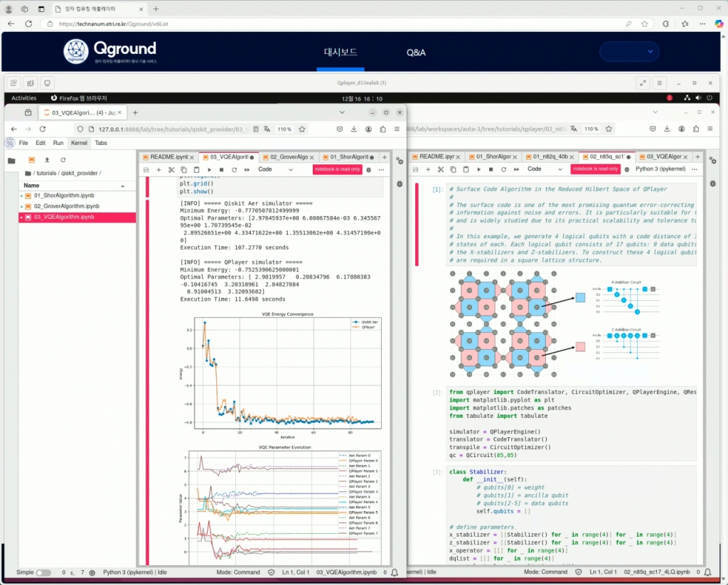728x585 pixels.
Task: Run selected cell in left notebook toolbar
Action: [210, 170]
